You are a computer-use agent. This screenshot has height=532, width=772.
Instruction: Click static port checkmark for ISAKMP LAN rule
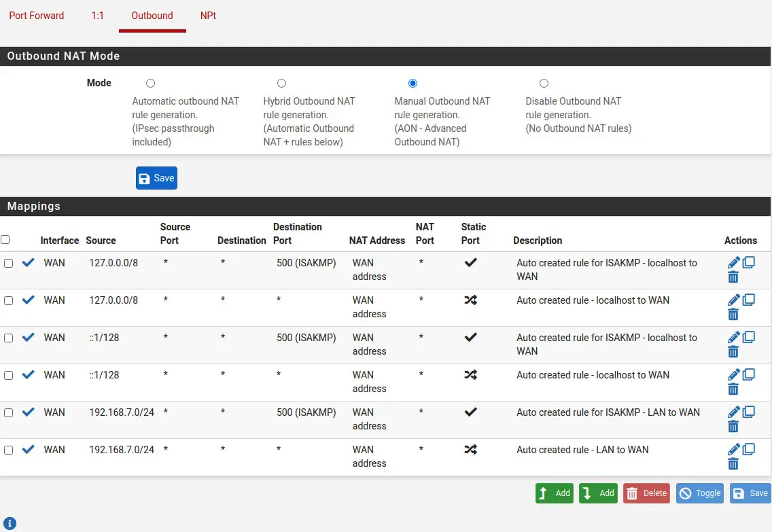coord(471,412)
